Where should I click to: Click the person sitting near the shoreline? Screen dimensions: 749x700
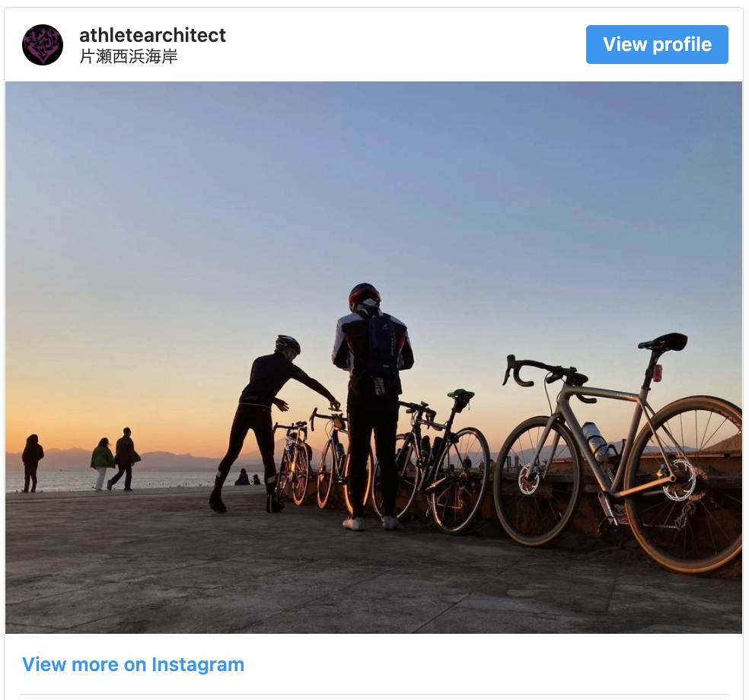pyautogui.click(x=242, y=478)
